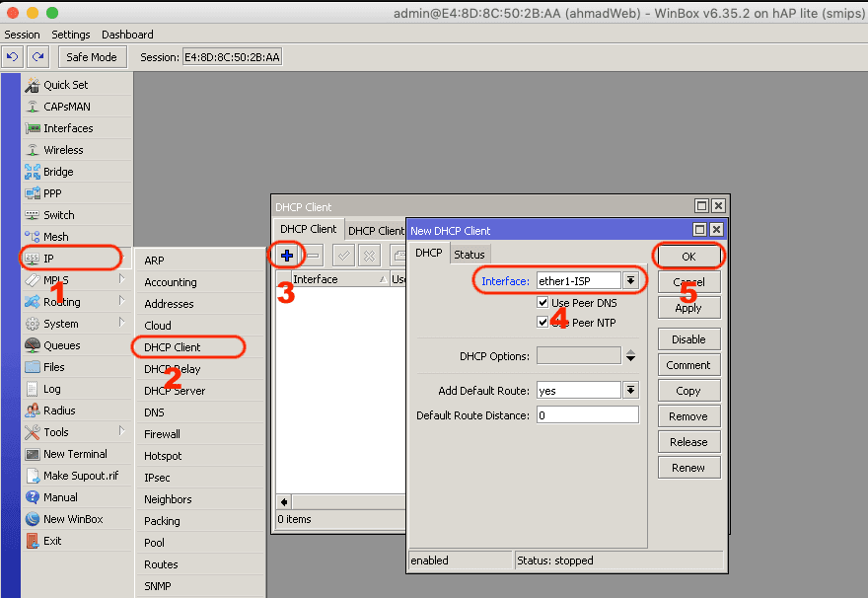Open Quick Set from sidebar
This screenshot has height=598, width=868.
click(x=77, y=85)
